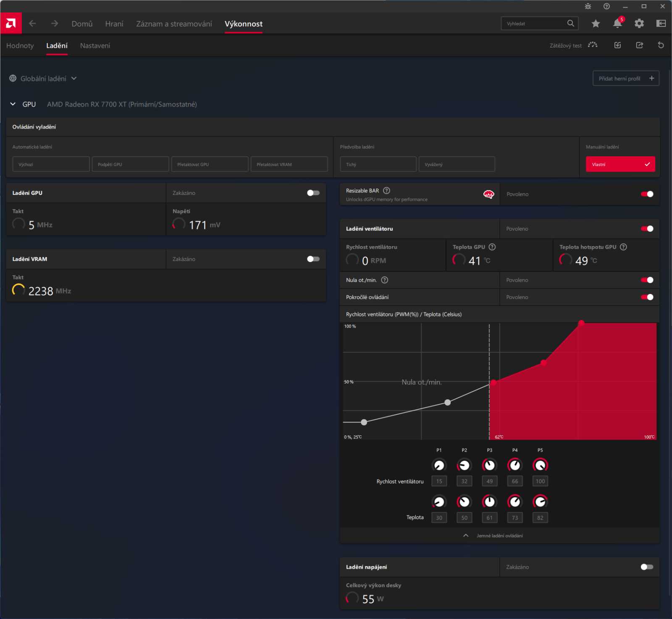Click the import profile icon
This screenshot has height=619, width=672.
617,45
